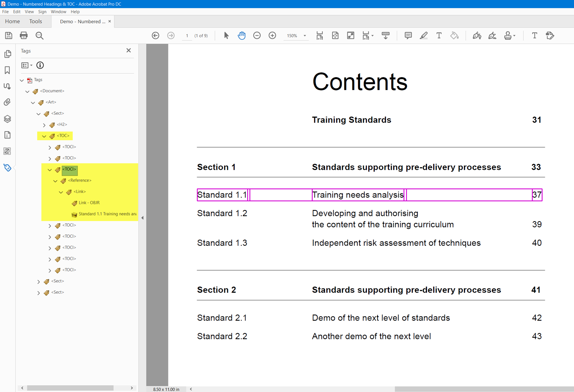Select the Hand tool
Screen dimensions: 574x392
(x=241, y=35)
